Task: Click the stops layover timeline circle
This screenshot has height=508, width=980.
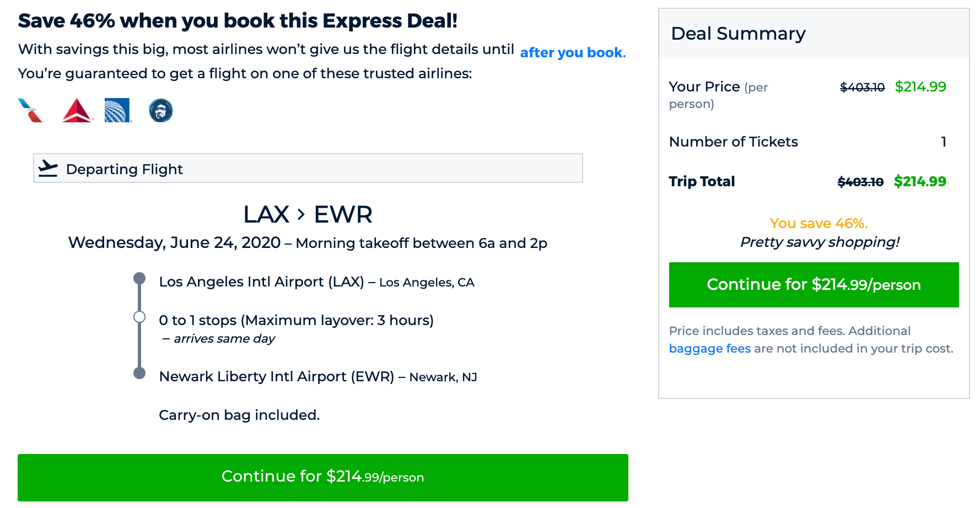Action: click(139, 317)
